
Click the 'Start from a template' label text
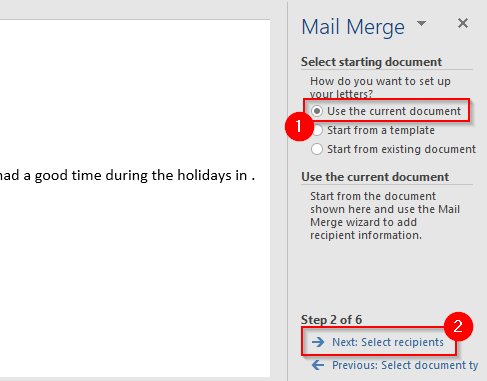(381, 130)
